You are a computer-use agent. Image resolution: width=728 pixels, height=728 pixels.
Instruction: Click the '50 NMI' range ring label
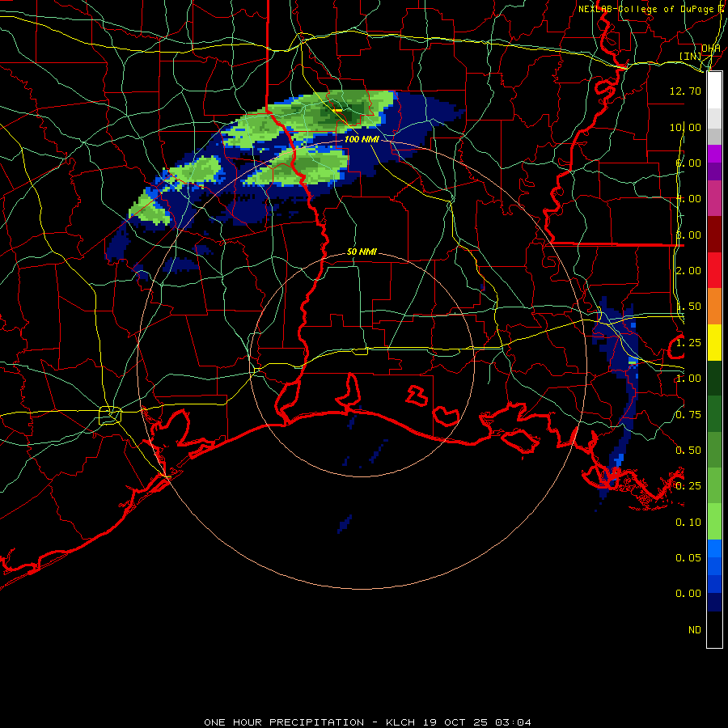click(362, 252)
